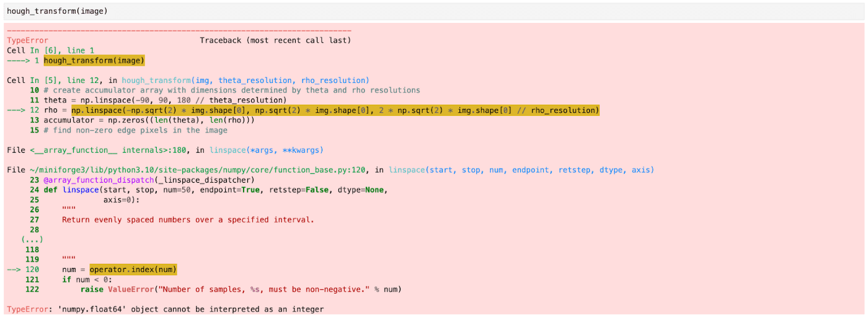Screen dimensions: 868x319
Task: Click the highlighted operator.index(num) statement
Action: pyautogui.click(x=133, y=269)
